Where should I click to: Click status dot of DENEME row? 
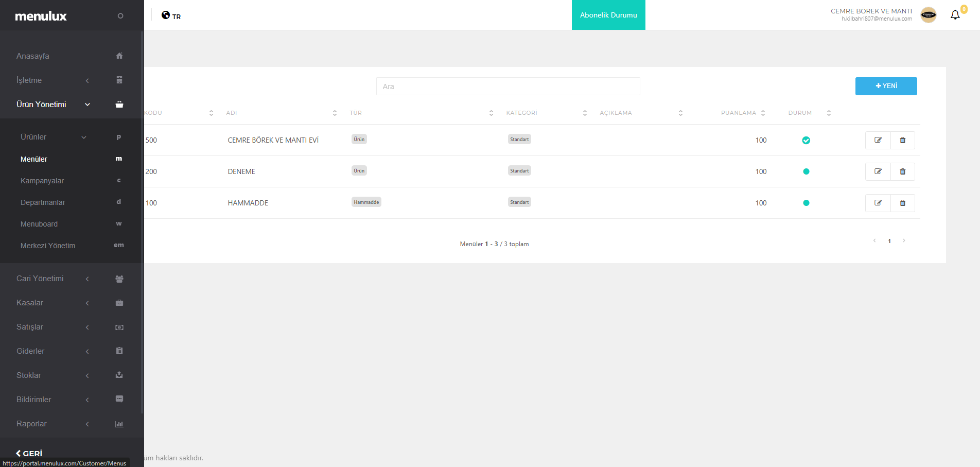(806, 171)
